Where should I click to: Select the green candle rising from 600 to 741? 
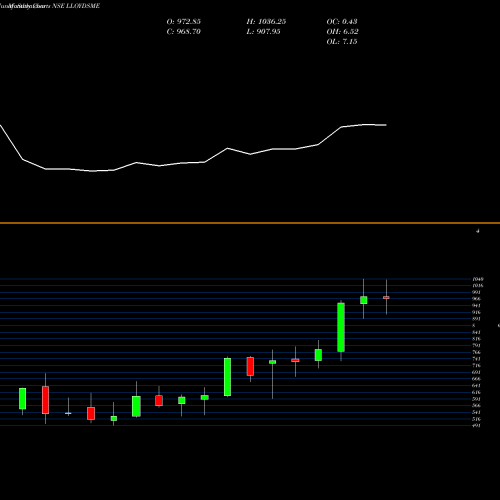[x=227, y=377]
